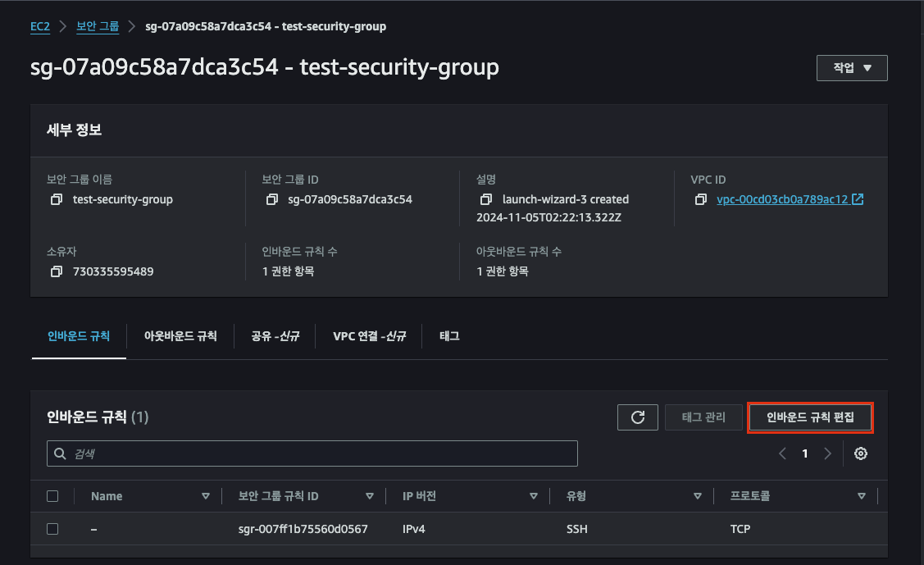Switch to 아웃바운드 규칙 tab
Screen dimensions: 924x565
click(180, 336)
